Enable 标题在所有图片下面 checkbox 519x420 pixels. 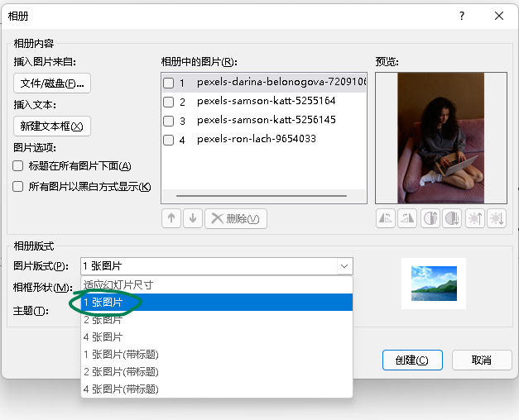[x=18, y=165]
